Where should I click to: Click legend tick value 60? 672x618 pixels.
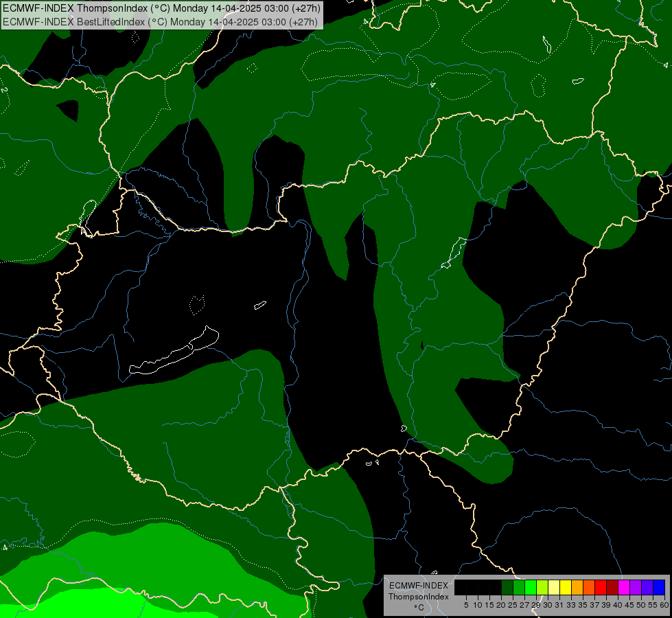[x=664, y=605]
